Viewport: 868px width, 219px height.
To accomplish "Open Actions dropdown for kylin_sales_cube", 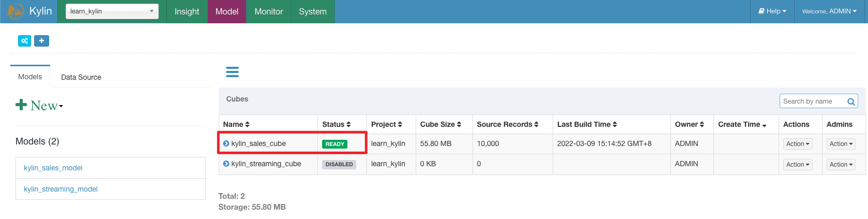I will click(x=798, y=144).
